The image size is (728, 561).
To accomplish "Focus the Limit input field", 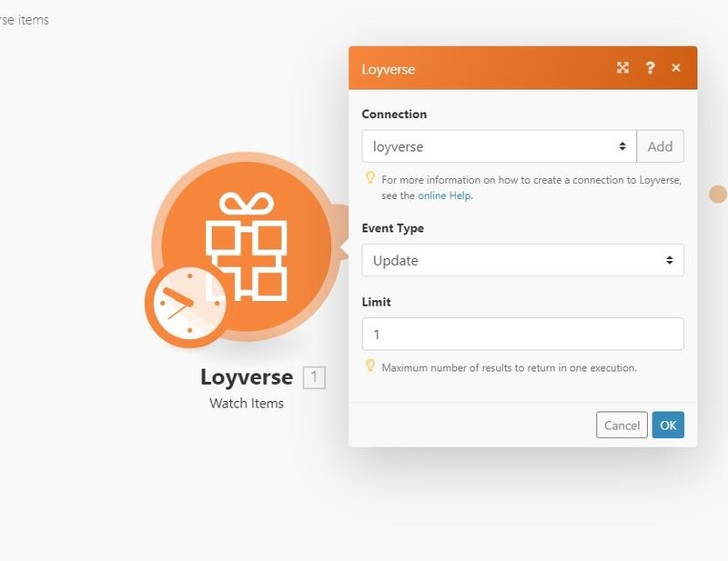I will (522, 335).
